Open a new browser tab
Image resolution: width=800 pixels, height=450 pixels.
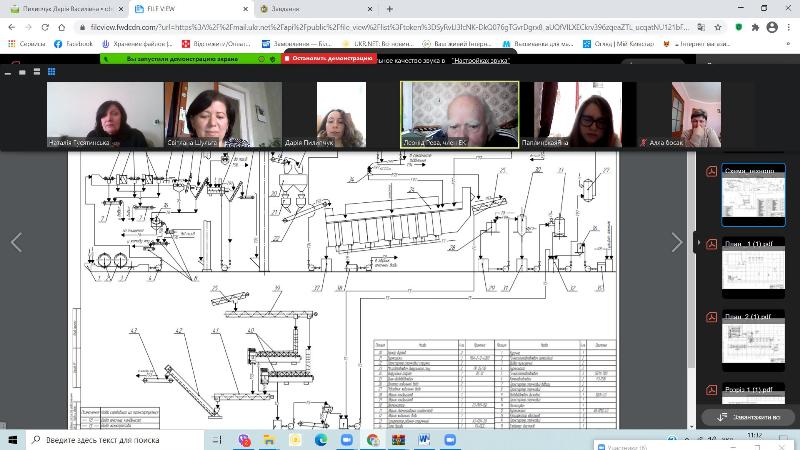click(x=390, y=9)
